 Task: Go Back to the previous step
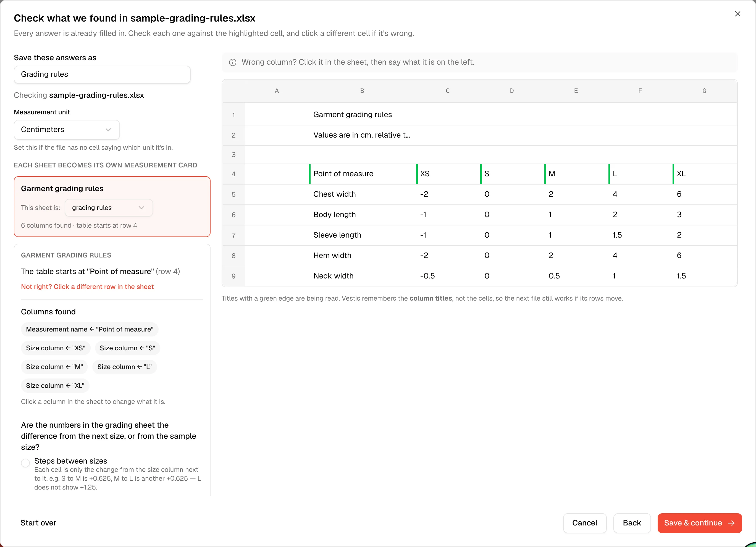coord(632,523)
